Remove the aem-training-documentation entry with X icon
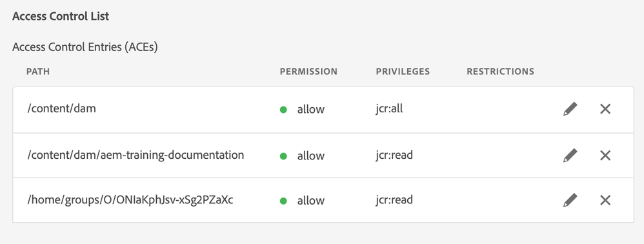This screenshot has height=244, width=644. pyautogui.click(x=605, y=156)
